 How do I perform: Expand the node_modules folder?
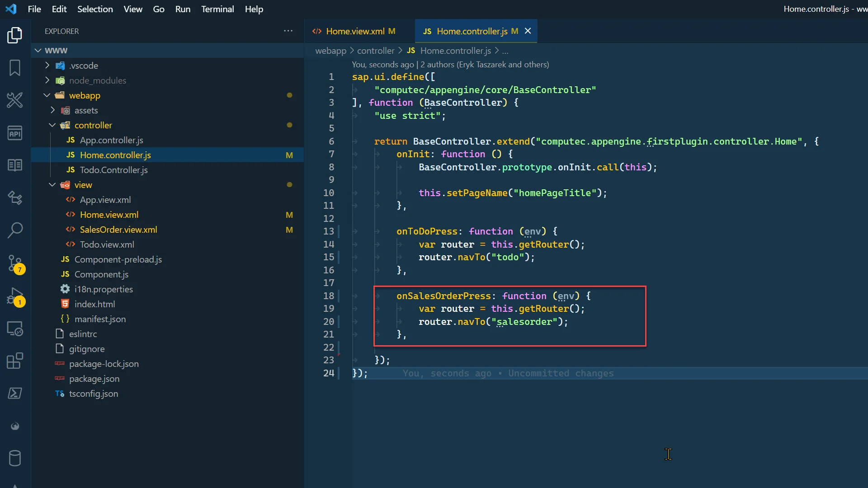(47, 80)
